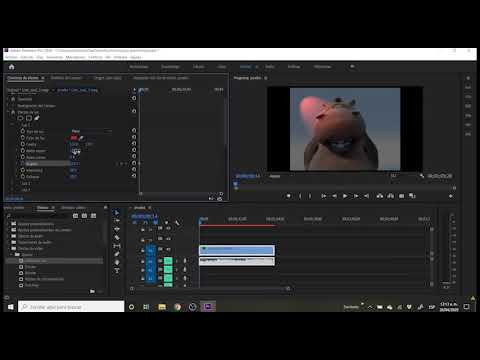Switch to Color workspace tab
This screenshot has height=360, width=480.
222,67
